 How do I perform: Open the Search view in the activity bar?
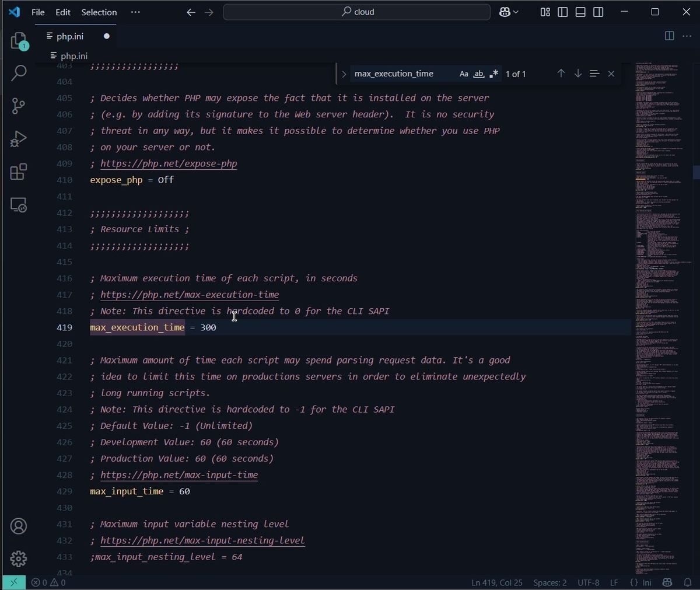19,72
